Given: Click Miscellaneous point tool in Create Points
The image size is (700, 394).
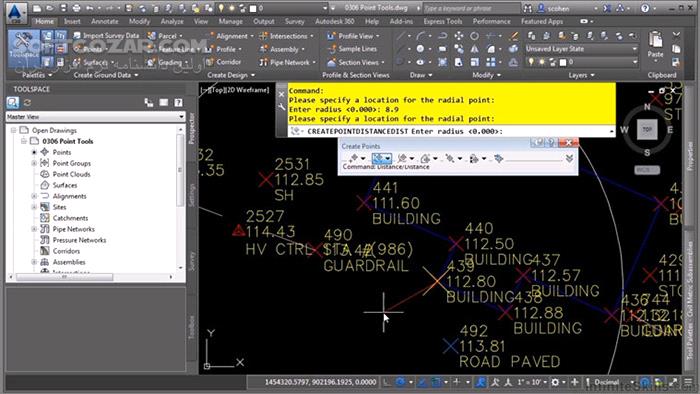Looking at the screenshot, I should point(354,158).
